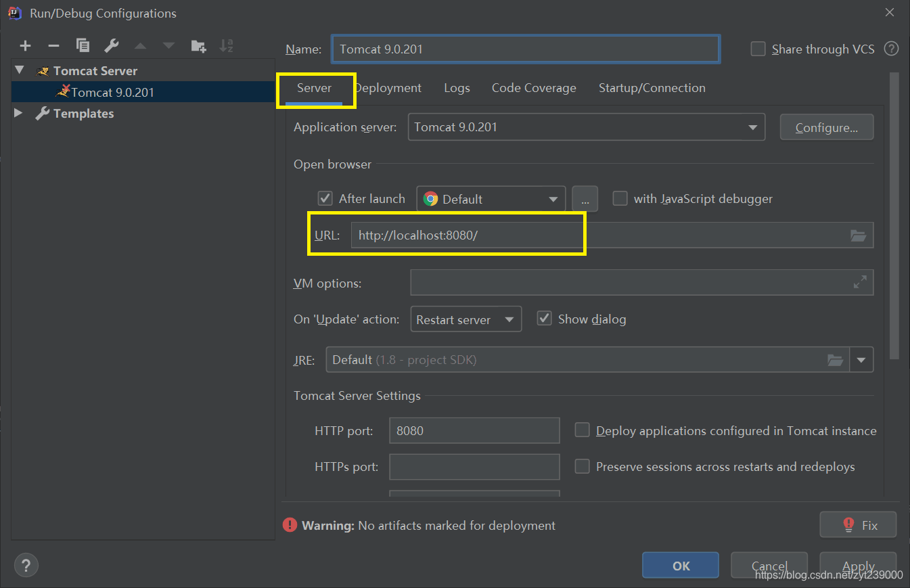The image size is (910, 588).
Task: Click 'Tomcat Server Settings' heading
Action: coord(357,396)
